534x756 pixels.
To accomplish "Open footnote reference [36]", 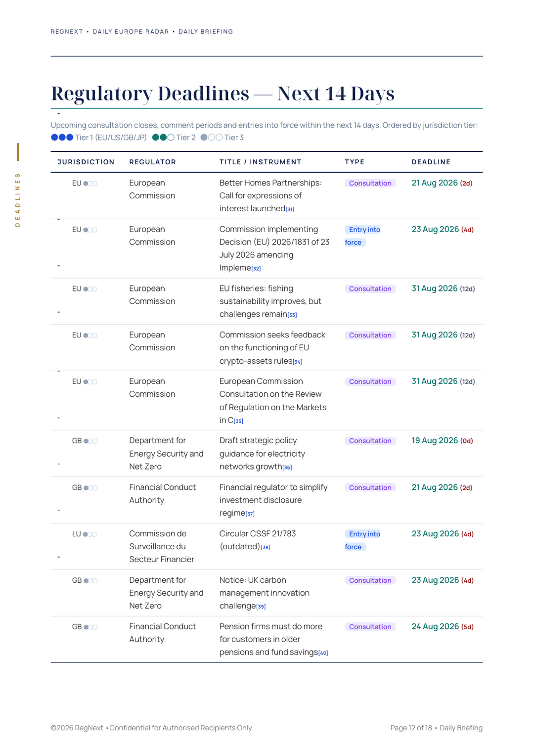I will click(x=287, y=468).
